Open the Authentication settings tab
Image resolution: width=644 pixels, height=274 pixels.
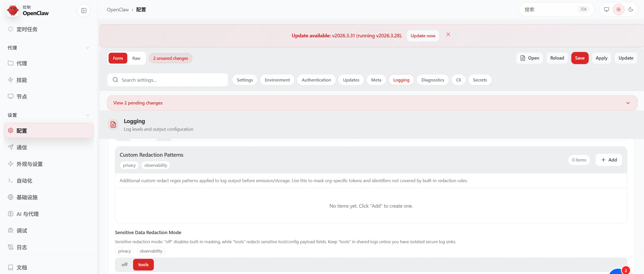316,80
